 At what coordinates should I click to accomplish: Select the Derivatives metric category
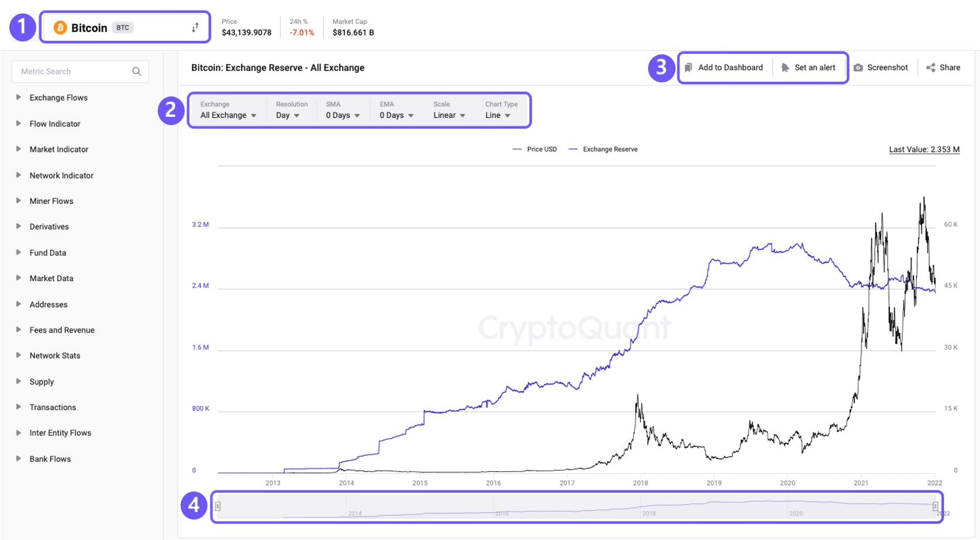pyautogui.click(x=49, y=227)
